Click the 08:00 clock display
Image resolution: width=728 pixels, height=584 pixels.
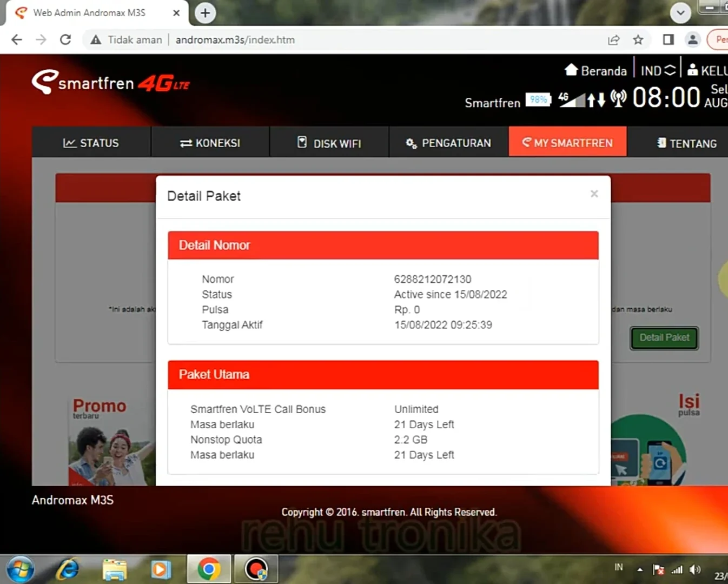coord(666,98)
